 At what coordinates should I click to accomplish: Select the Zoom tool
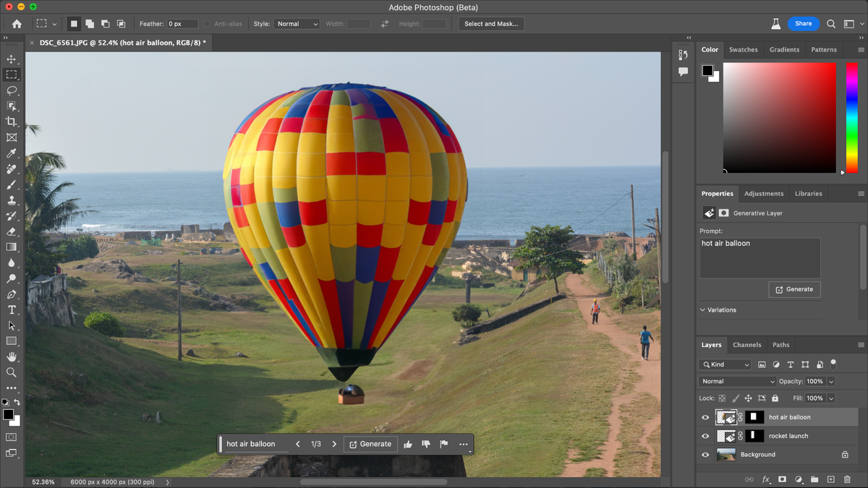[11, 372]
